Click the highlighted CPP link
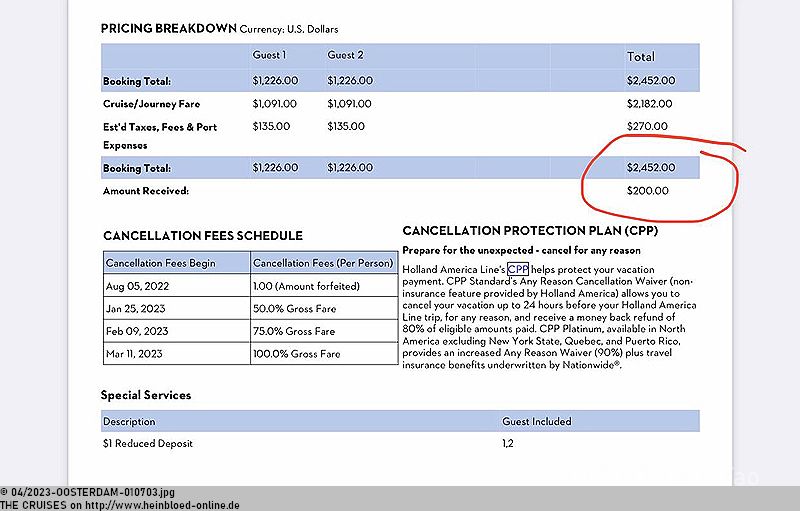The width and height of the screenshot is (800, 511). point(518,269)
